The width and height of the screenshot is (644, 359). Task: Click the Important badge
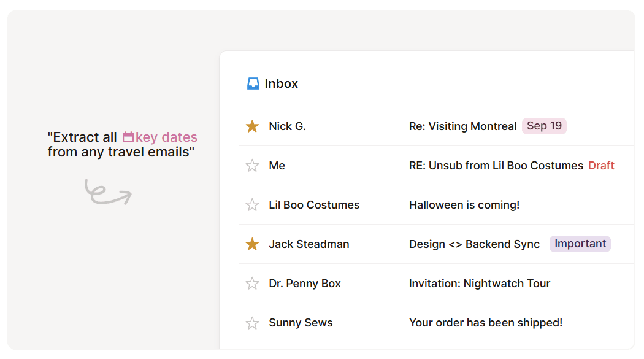coord(580,244)
